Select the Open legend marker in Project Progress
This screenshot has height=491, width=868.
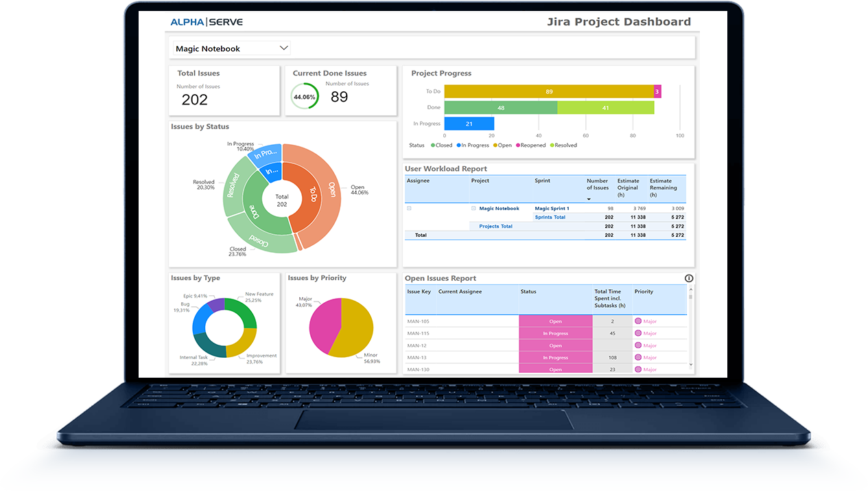[x=495, y=145]
